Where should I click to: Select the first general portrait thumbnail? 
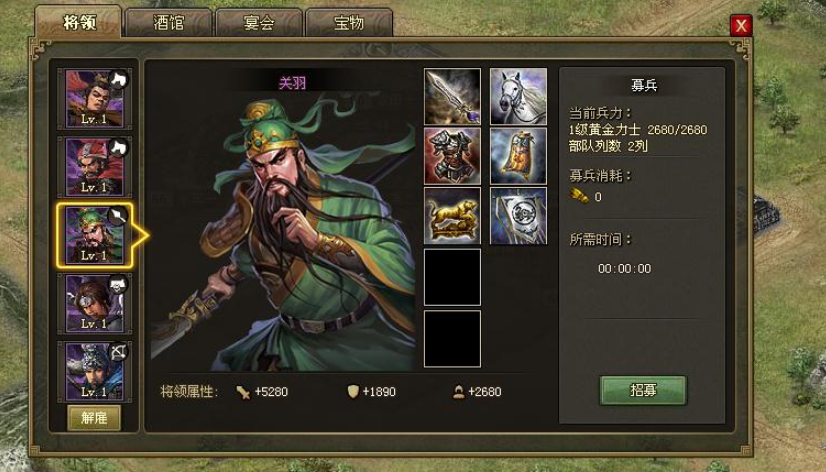[94, 99]
